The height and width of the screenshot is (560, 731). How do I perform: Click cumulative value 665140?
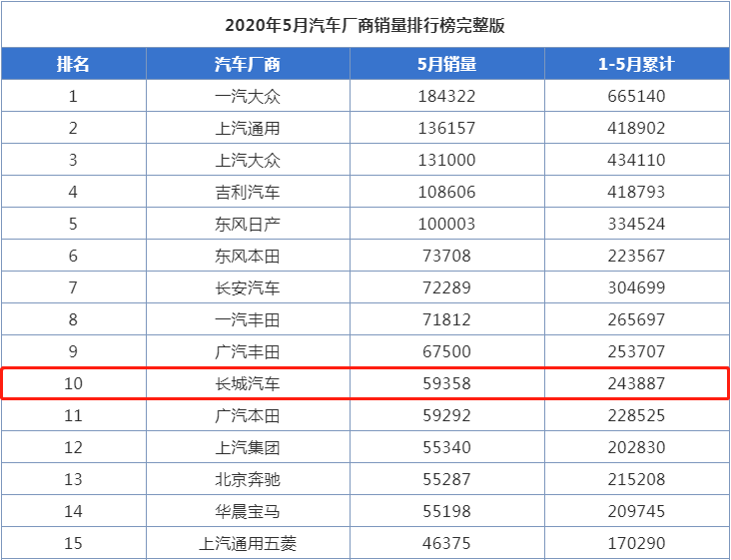636,97
